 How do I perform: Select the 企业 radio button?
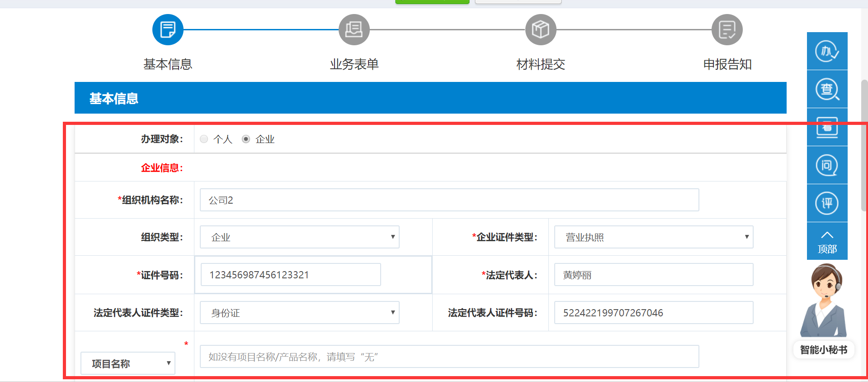246,139
